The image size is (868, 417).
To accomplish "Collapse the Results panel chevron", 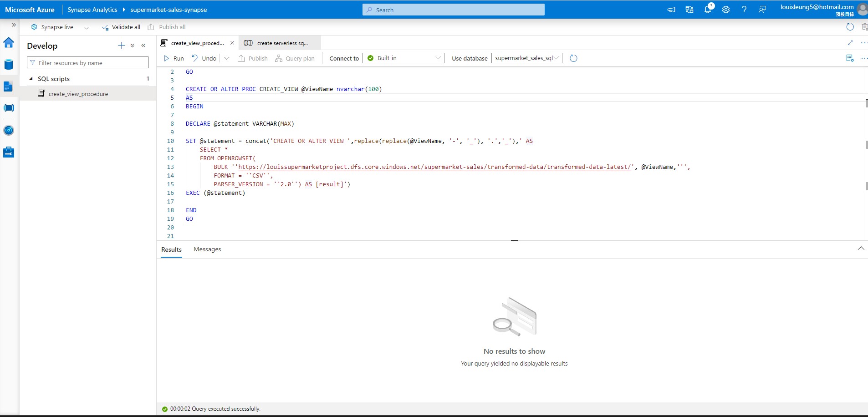I will click(x=861, y=249).
